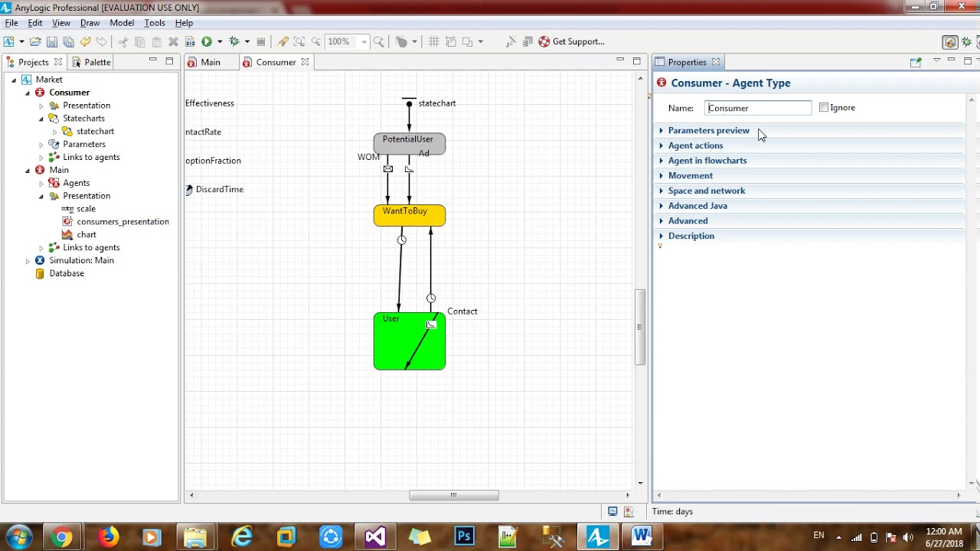Select the green User state
Viewport: 980px width, 551px height.
tap(409, 341)
